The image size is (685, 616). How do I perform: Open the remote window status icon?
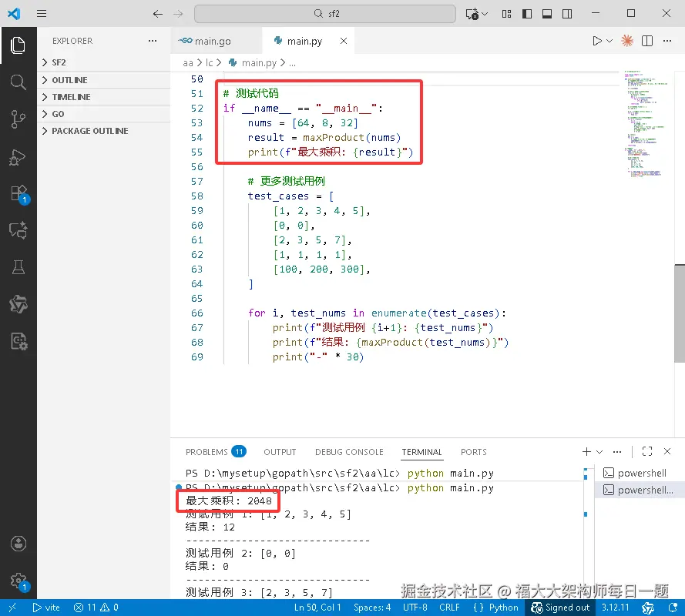tap(12, 608)
